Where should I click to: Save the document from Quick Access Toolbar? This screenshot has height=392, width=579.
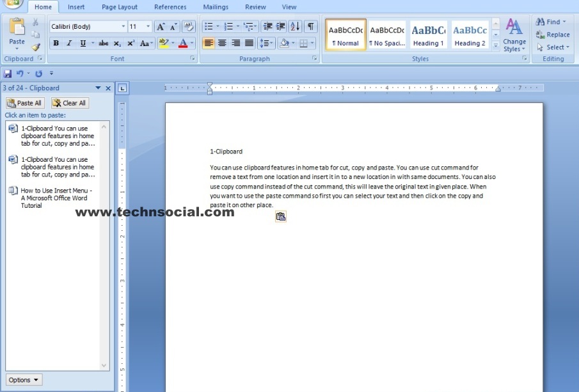[x=8, y=72]
